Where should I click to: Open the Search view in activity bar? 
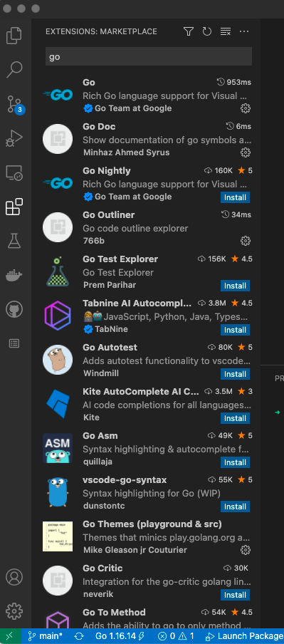pos(14,70)
